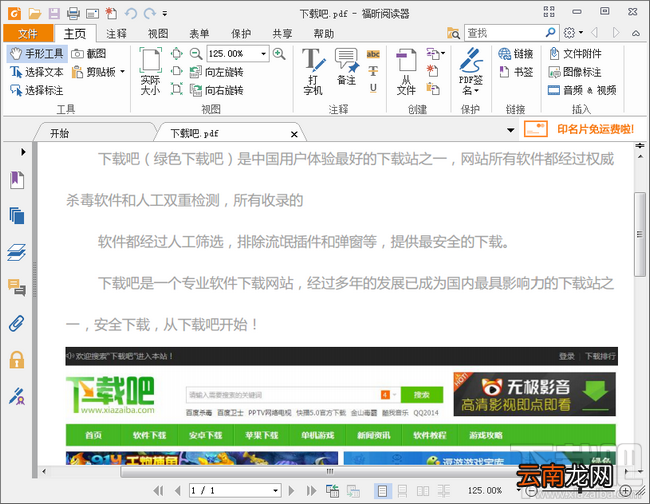Enable continuous page view mode
This screenshot has width=650, height=504.
[403, 491]
